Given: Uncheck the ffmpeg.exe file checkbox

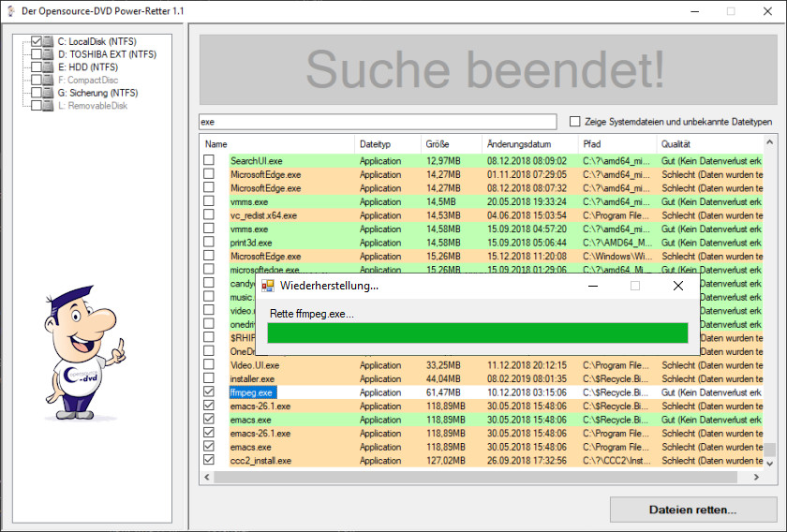Looking at the screenshot, I should tap(209, 392).
